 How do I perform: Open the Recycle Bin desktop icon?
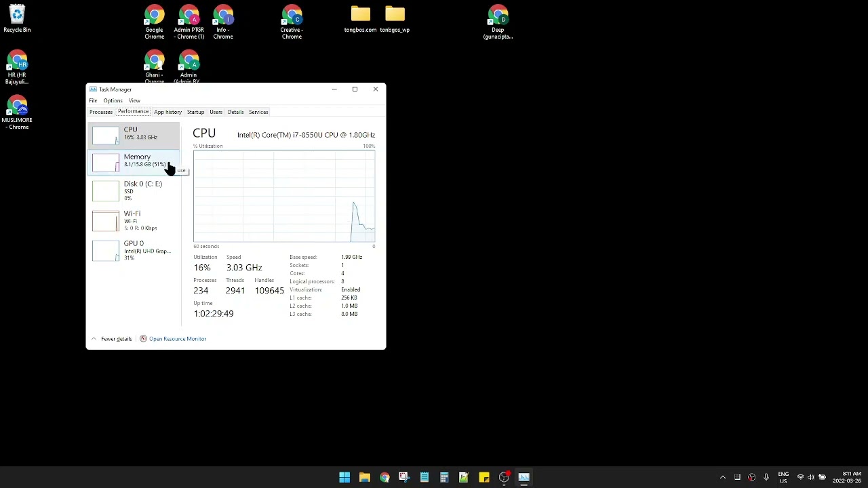17,20
